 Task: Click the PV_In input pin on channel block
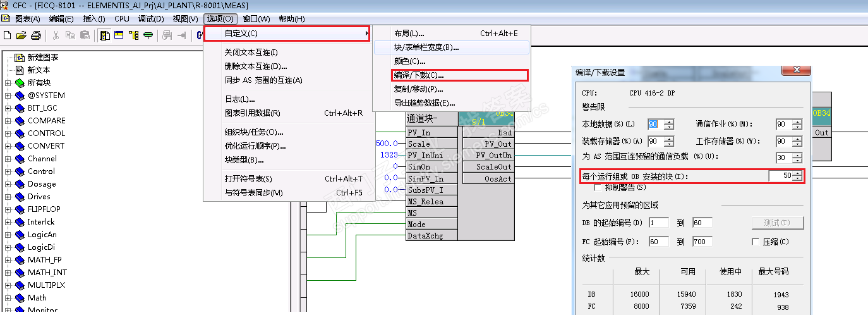(431, 133)
